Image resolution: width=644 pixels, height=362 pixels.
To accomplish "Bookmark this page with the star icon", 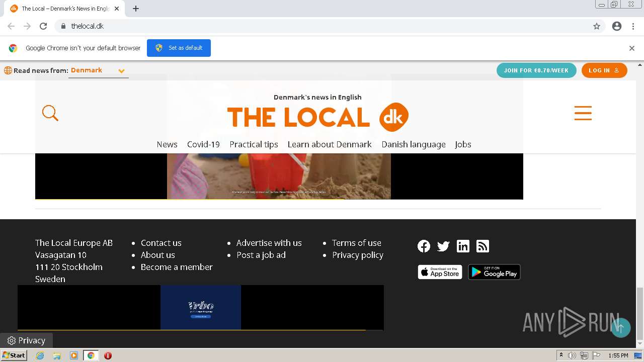I will 597,26.
